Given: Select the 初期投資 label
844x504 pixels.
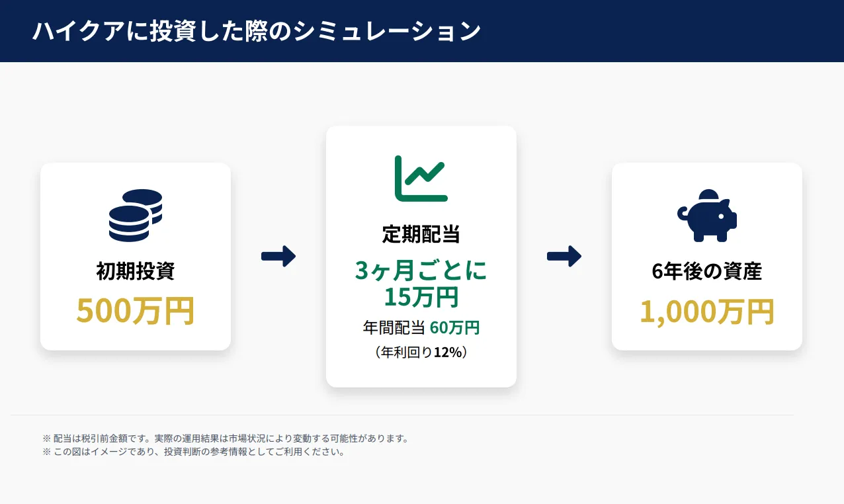Looking at the screenshot, I should pos(136,271).
